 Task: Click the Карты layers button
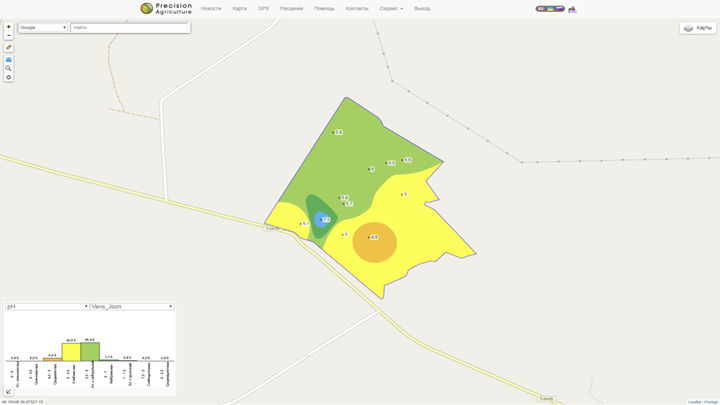click(698, 28)
